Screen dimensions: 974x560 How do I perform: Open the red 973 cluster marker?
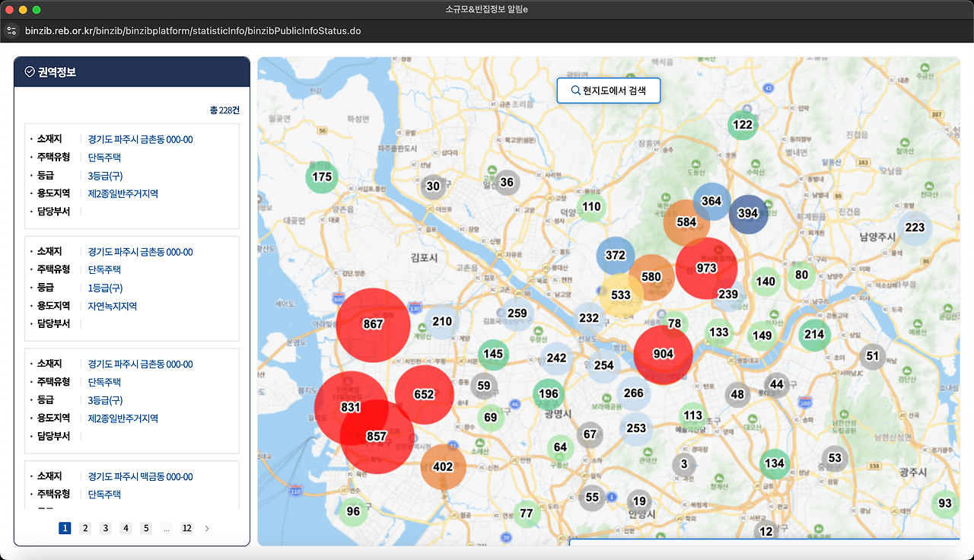click(706, 268)
